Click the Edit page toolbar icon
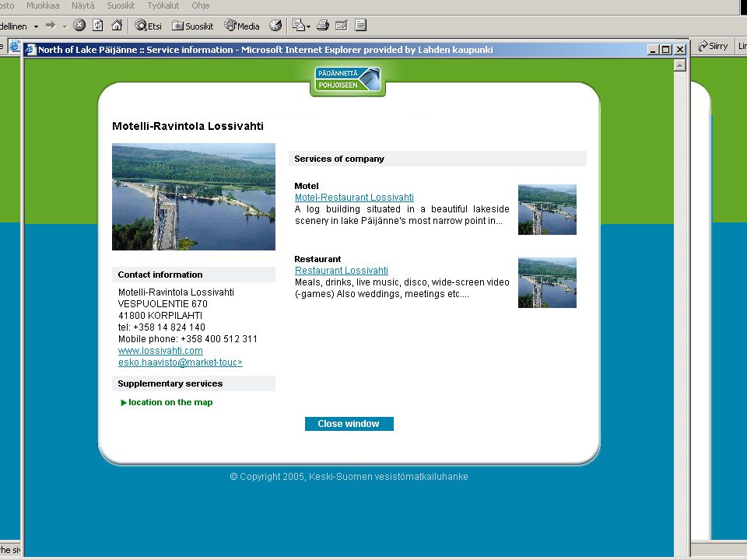 click(342, 25)
